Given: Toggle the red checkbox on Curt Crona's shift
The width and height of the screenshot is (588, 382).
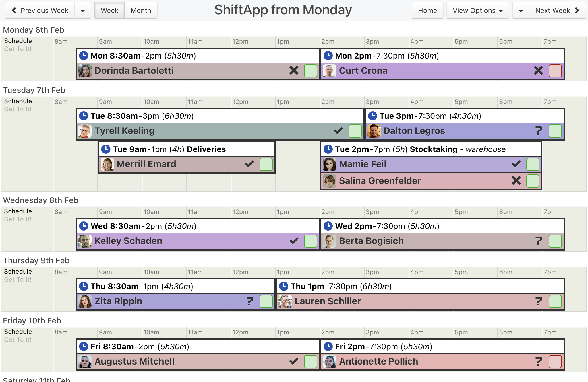Looking at the screenshot, I should pyautogui.click(x=555, y=71).
